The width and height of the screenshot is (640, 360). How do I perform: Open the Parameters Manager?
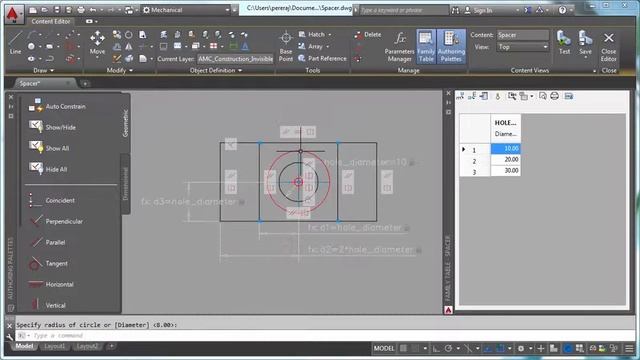(x=399, y=46)
